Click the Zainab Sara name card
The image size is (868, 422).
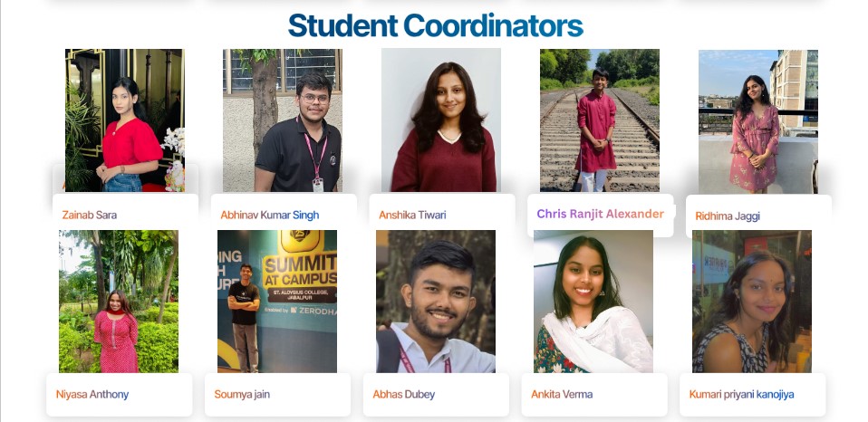point(89,216)
